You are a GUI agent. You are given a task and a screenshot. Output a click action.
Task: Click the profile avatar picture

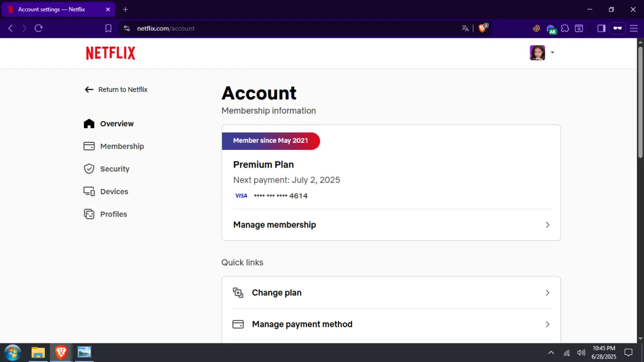coord(537,53)
